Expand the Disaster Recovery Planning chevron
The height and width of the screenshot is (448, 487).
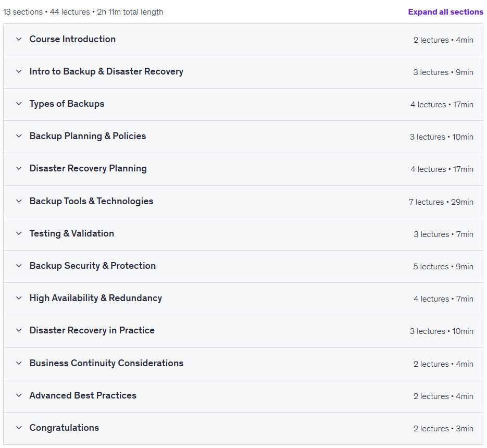point(19,168)
